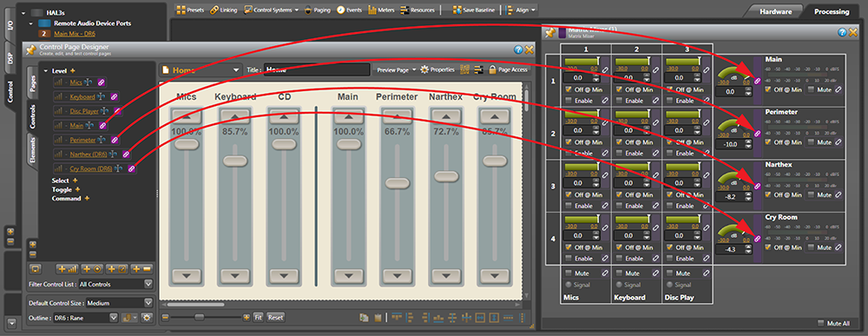Add a new Command control with plus
868x336 pixels.
click(x=87, y=198)
